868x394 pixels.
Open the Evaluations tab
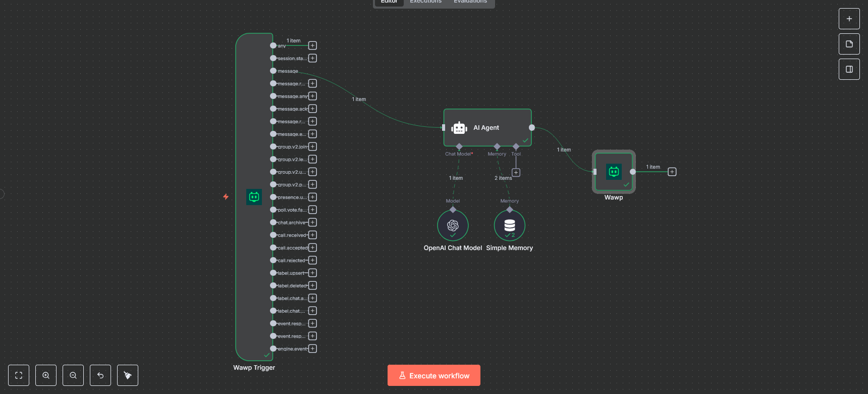470,2
